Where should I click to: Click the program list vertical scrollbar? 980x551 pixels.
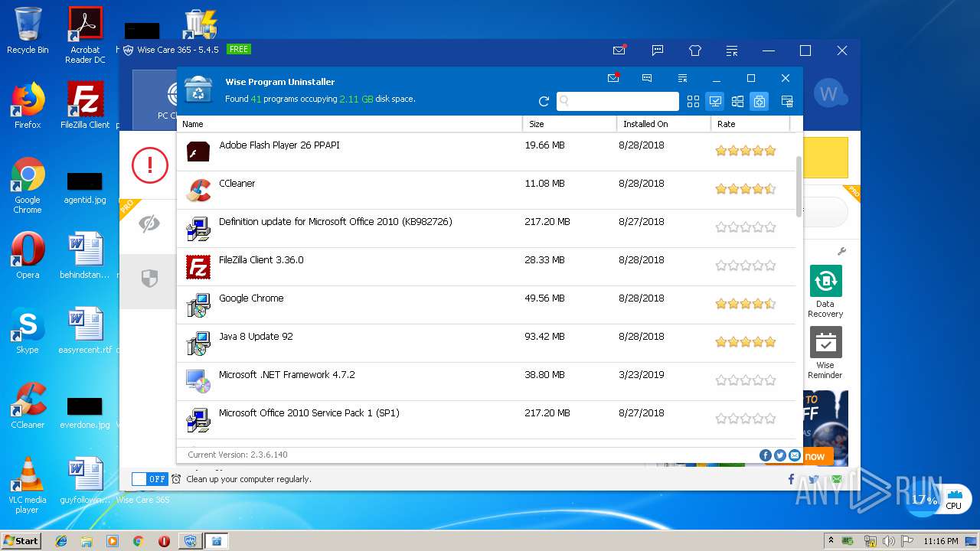799,187
